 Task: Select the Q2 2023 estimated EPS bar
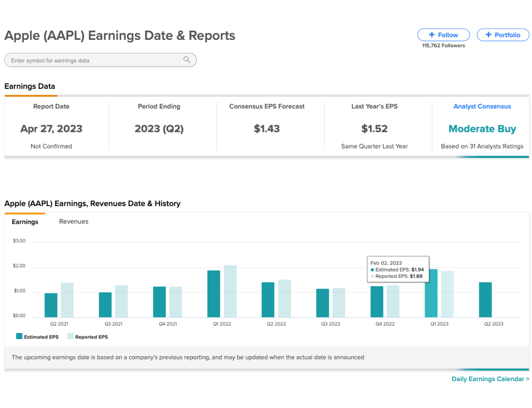485,300
